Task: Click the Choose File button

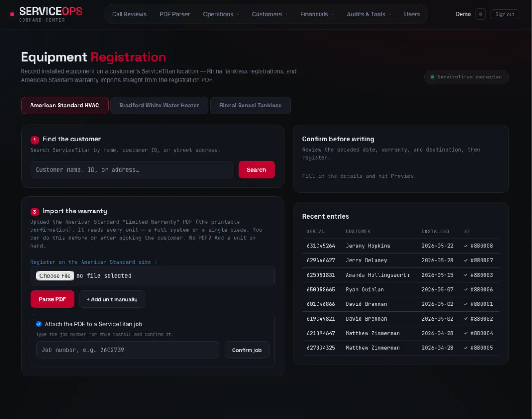Action: click(x=55, y=276)
